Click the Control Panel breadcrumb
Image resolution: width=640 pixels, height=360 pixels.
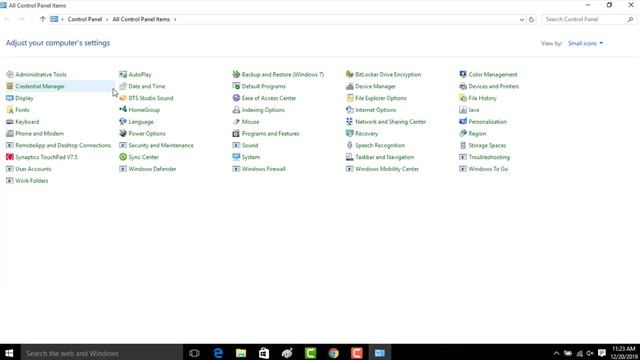pos(85,19)
